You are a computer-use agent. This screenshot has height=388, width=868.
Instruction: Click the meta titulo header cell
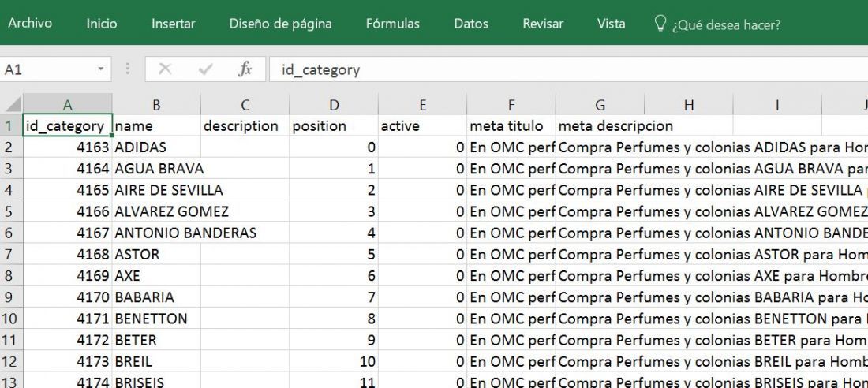click(511, 125)
